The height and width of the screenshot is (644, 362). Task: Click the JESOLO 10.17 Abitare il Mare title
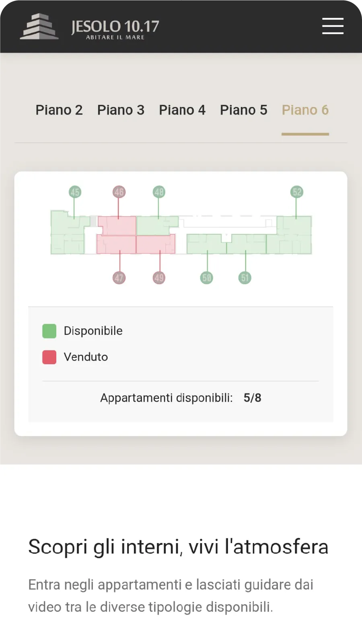click(115, 29)
